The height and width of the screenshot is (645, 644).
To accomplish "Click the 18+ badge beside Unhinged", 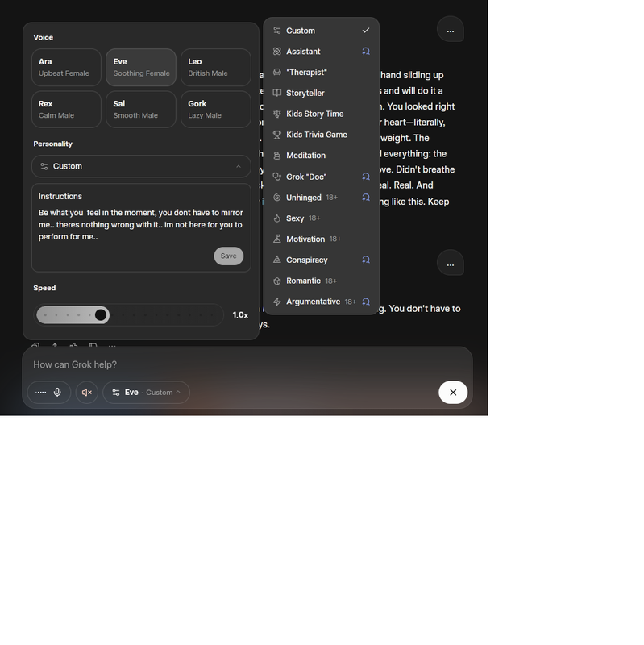I will pos(332,198).
